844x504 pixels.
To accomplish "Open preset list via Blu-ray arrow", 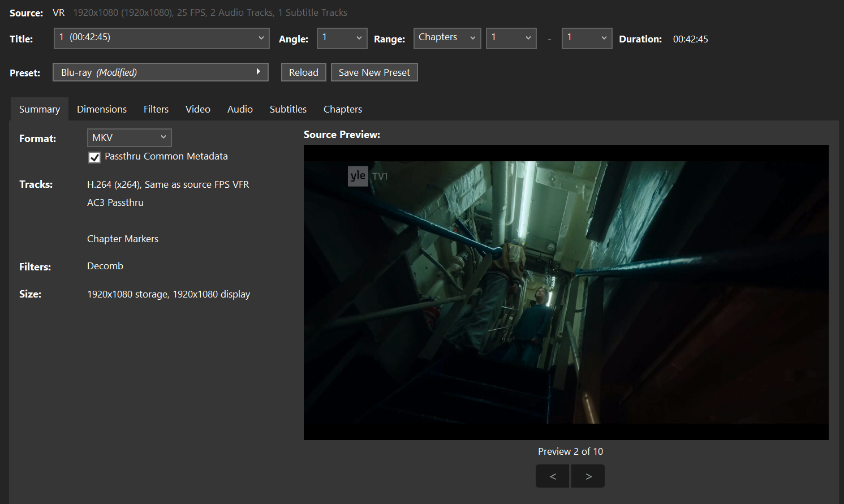I will click(x=258, y=72).
